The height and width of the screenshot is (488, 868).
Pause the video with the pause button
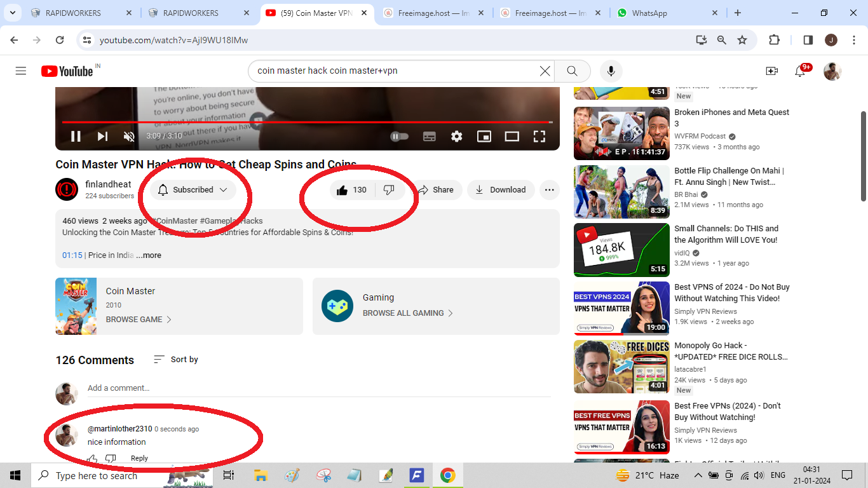tap(76, 136)
